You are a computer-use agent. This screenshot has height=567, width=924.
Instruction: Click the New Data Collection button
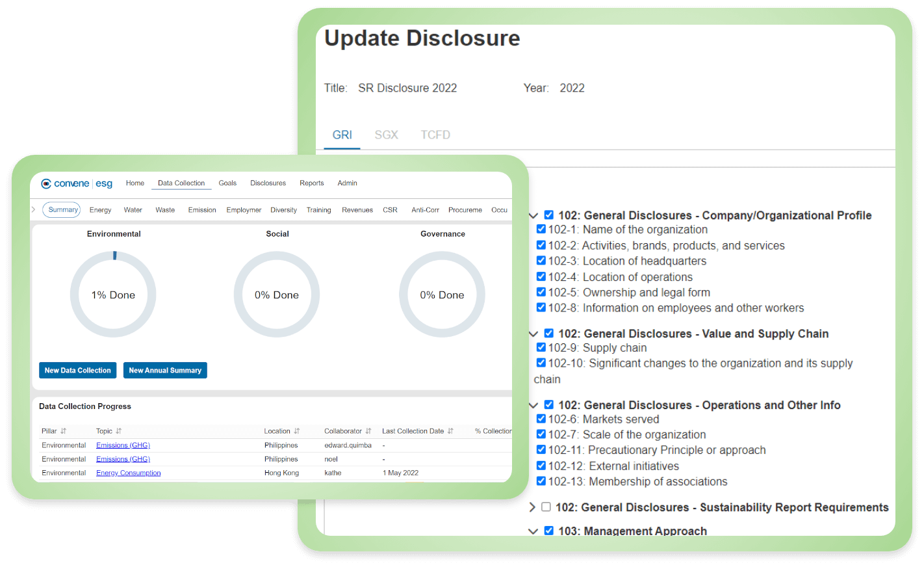coord(77,371)
